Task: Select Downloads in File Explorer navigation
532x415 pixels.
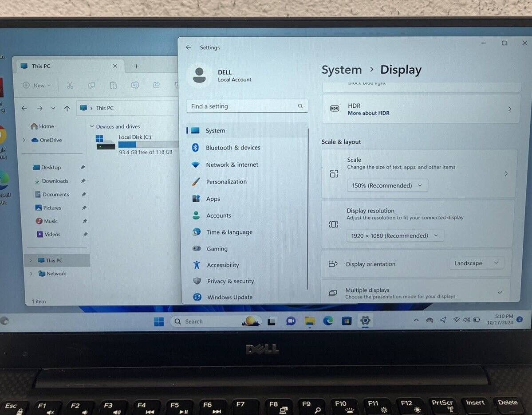Action: point(51,181)
